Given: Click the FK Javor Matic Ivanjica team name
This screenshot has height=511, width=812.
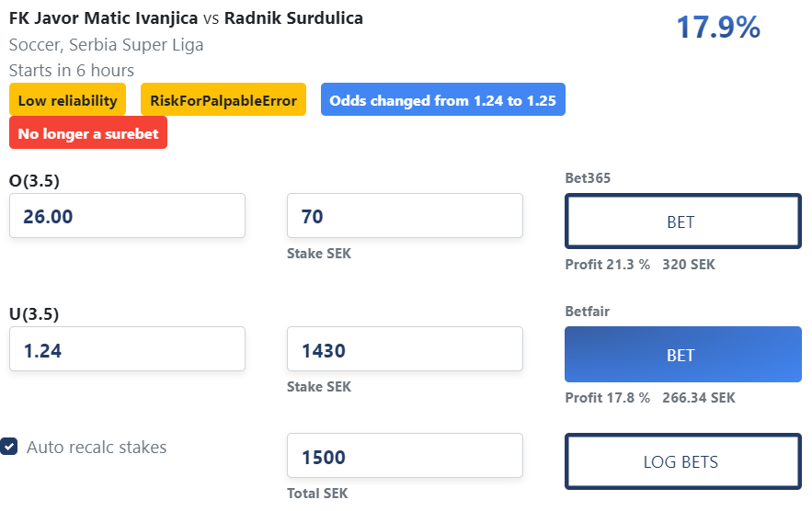Looking at the screenshot, I should coord(104,18).
